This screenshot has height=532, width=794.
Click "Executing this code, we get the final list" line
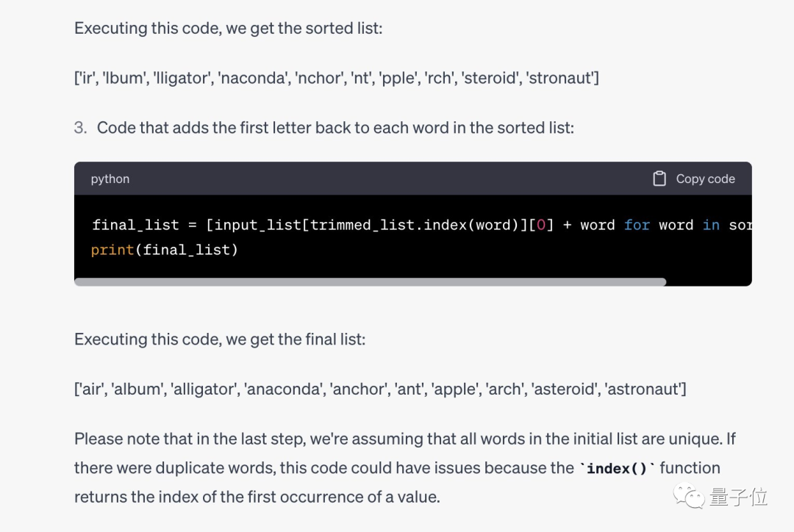click(x=219, y=339)
